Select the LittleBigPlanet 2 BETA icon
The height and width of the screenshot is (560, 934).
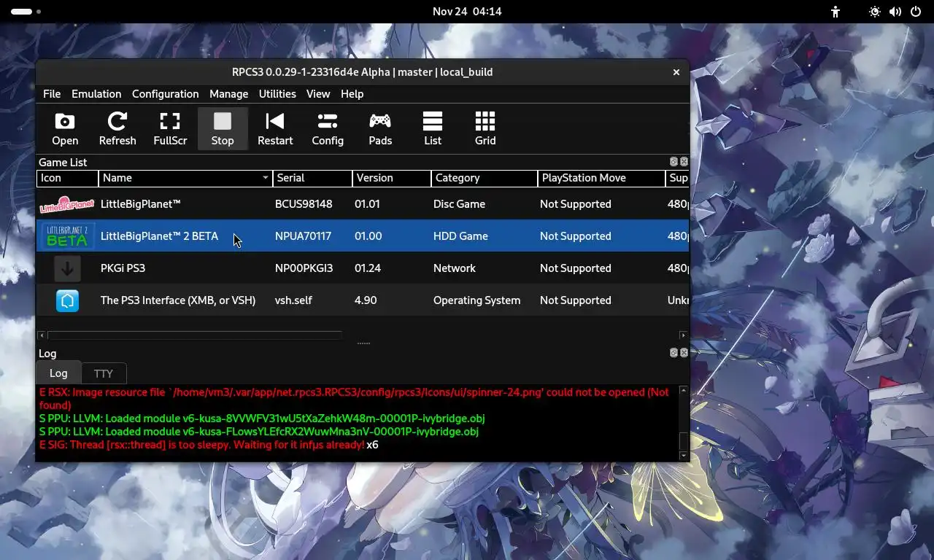coord(67,236)
